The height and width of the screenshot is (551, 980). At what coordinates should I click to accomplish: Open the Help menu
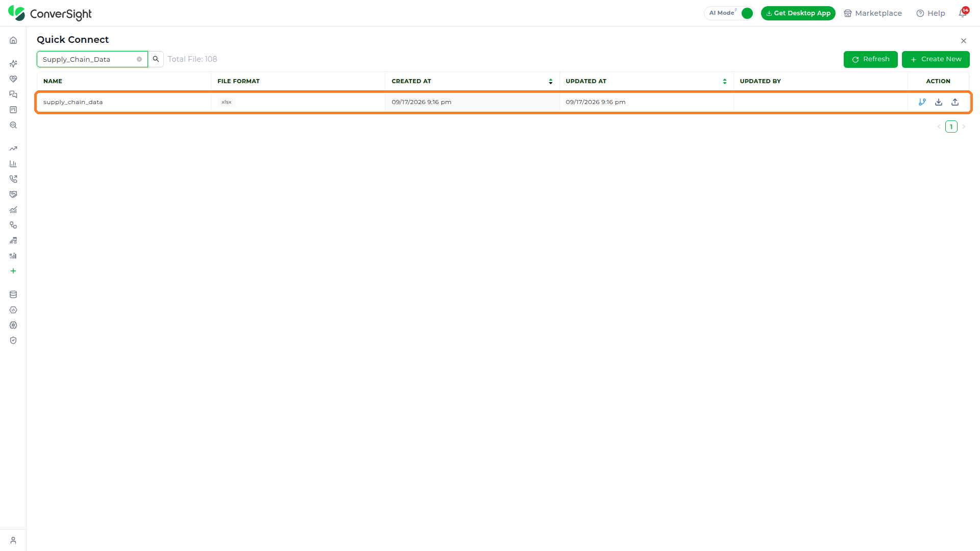(x=930, y=13)
